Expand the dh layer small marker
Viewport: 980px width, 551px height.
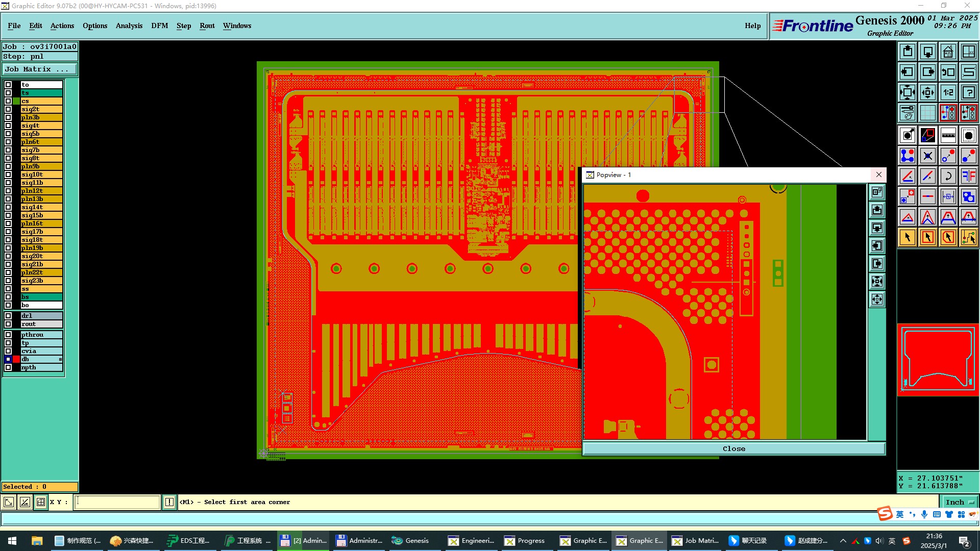(x=60, y=359)
